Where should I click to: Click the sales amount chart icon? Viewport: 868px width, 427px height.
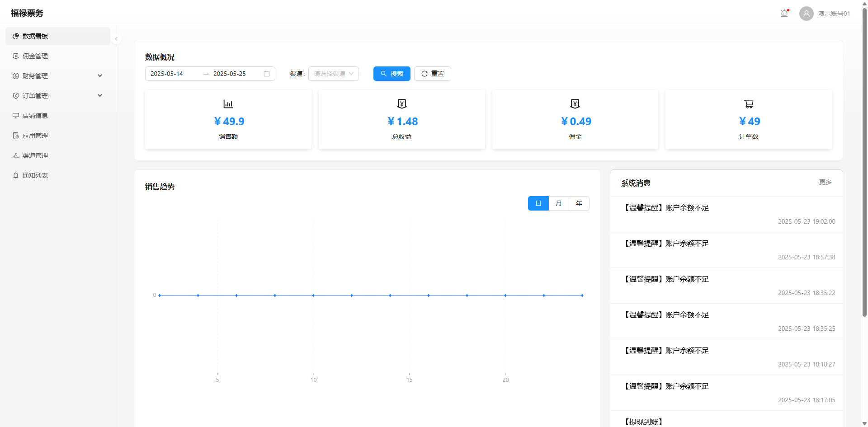click(x=228, y=104)
